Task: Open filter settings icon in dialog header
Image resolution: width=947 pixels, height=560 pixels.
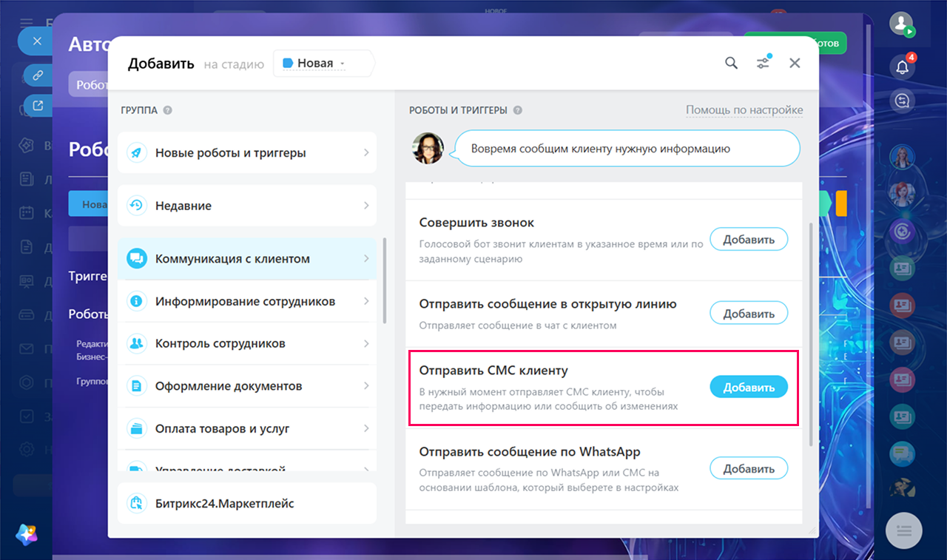Action: [764, 63]
